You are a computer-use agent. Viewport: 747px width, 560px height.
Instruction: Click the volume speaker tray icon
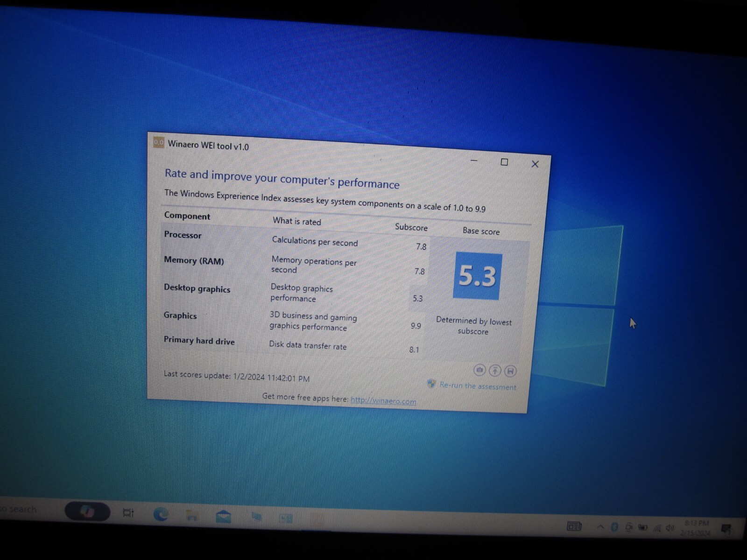670,528
